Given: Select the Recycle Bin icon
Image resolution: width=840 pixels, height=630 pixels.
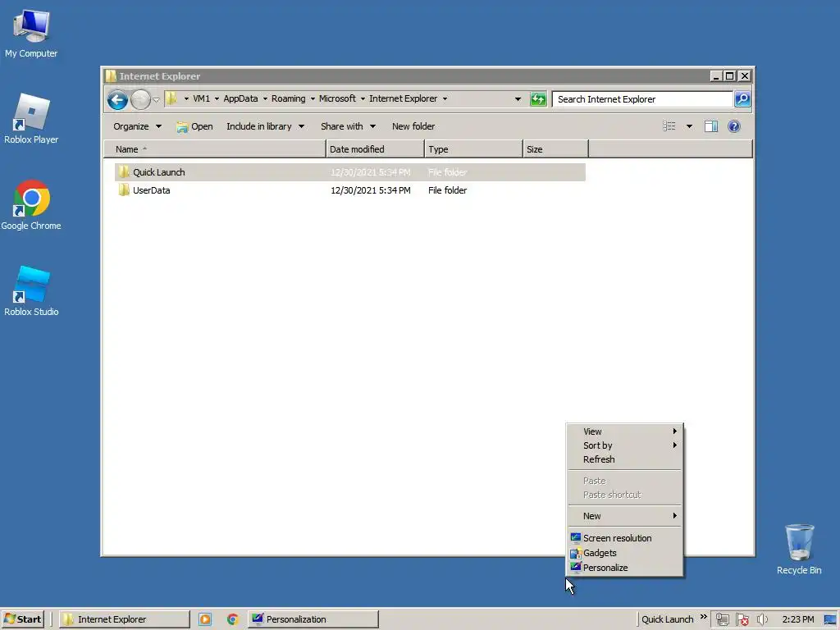Looking at the screenshot, I should click(x=799, y=550).
